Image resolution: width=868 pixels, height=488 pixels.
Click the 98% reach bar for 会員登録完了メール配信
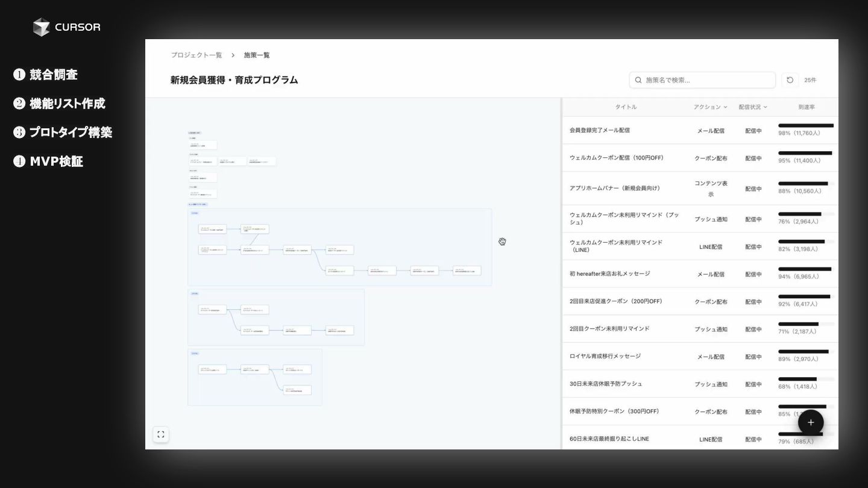point(806,126)
